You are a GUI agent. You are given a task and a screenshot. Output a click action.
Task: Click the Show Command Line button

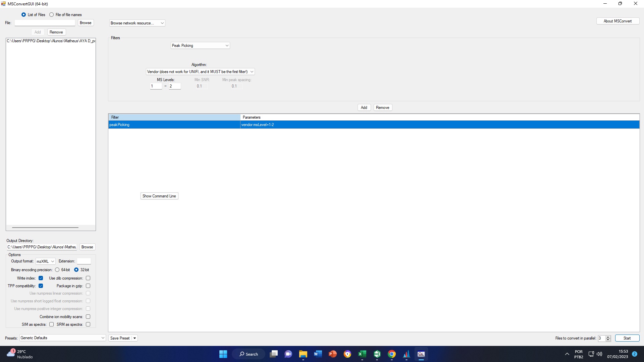159,196
